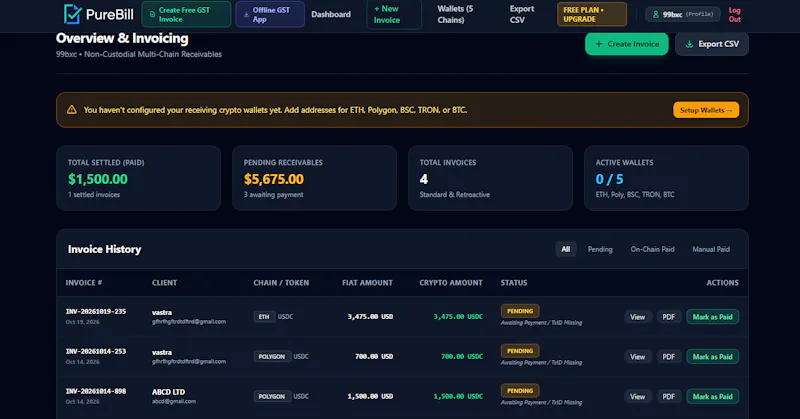View invoice INV-20261014-898
The image size is (800, 419).
click(x=637, y=397)
